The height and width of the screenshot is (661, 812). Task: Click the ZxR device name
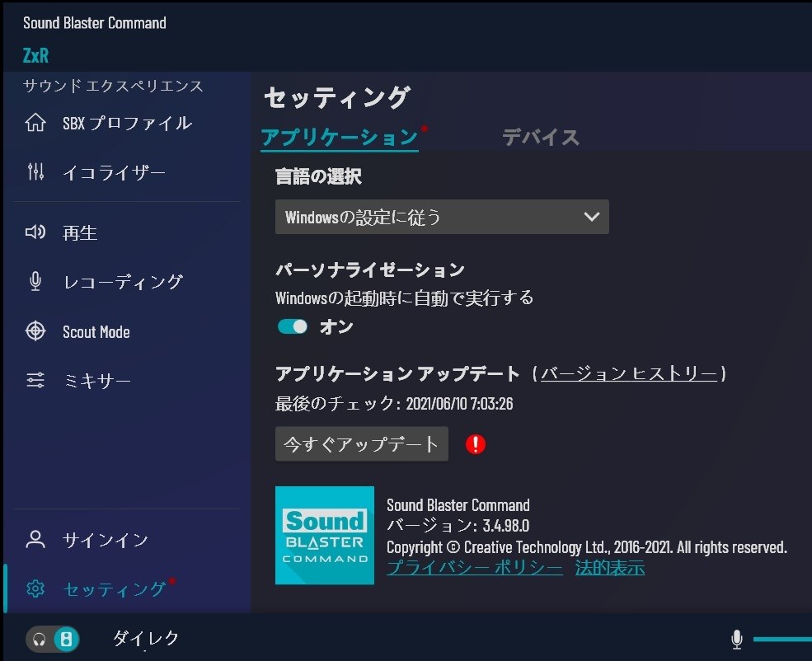35,55
